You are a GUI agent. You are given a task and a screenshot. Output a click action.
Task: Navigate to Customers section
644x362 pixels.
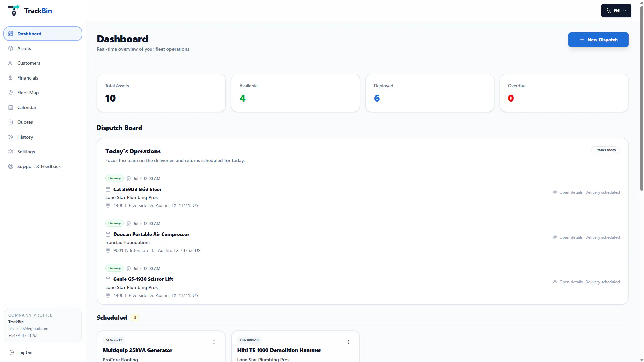pyautogui.click(x=43, y=63)
